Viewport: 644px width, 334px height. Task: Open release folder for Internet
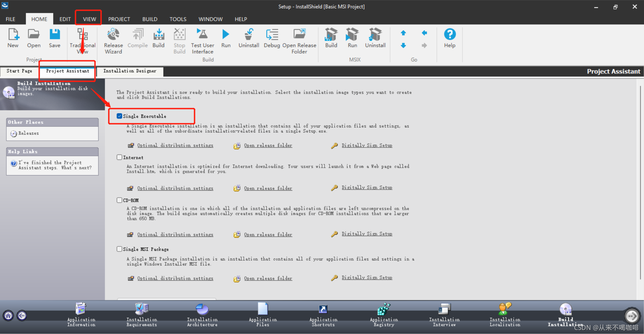[x=268, y=188]
